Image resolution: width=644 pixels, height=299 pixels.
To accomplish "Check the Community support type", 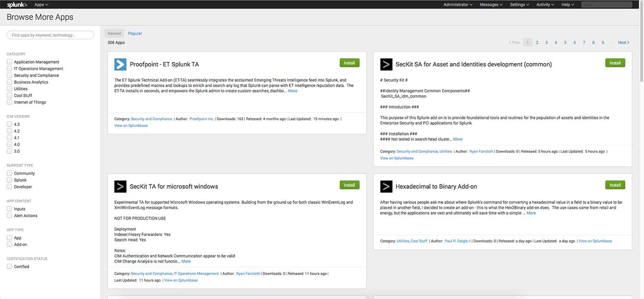I will point(9,173).
